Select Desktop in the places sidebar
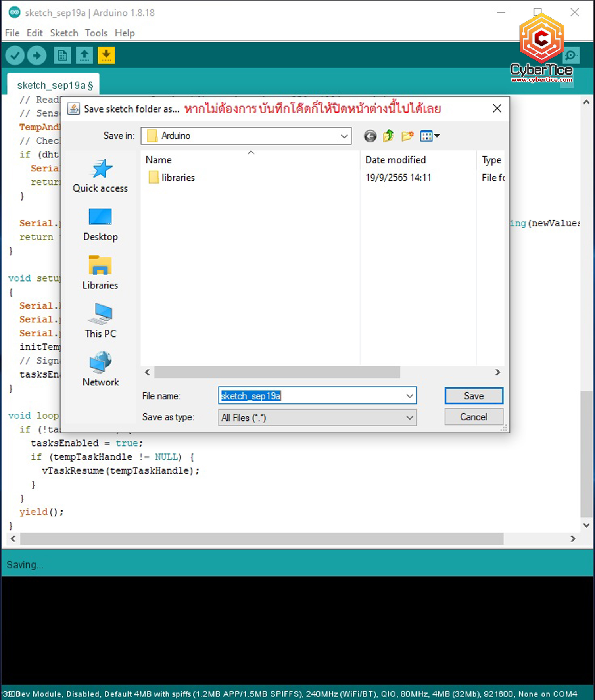Viewport: 595px width, 700px height. (x=100, y=225)
